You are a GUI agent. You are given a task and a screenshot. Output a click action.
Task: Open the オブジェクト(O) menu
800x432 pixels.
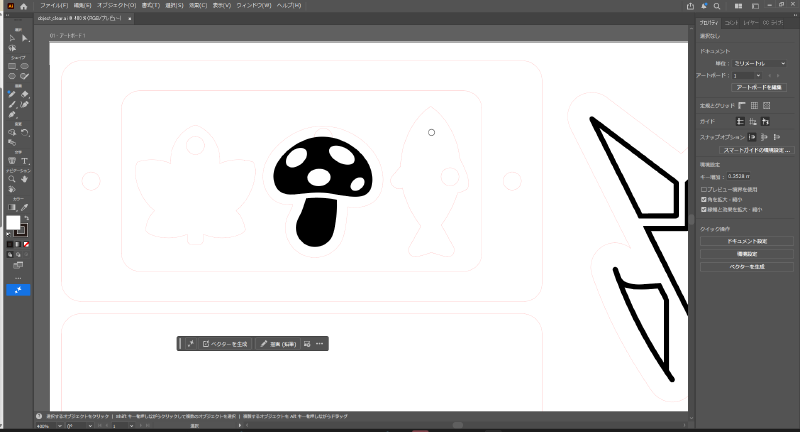(116, 6)
